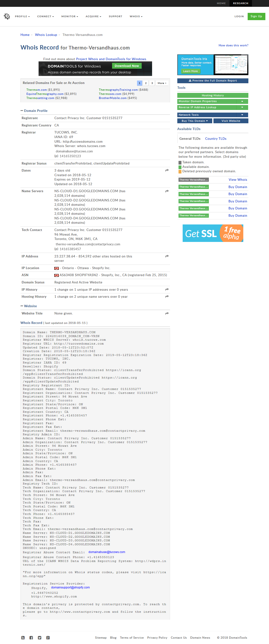Open the Buy This Domain dropdown
The width and height of the screenshot is (269, 644).
click(195, 121)
